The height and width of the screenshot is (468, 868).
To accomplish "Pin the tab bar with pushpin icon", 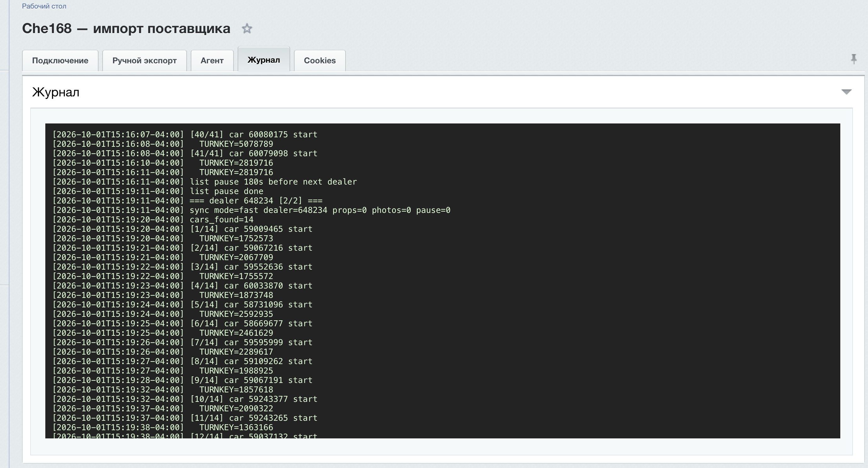I will click(854, 59).
